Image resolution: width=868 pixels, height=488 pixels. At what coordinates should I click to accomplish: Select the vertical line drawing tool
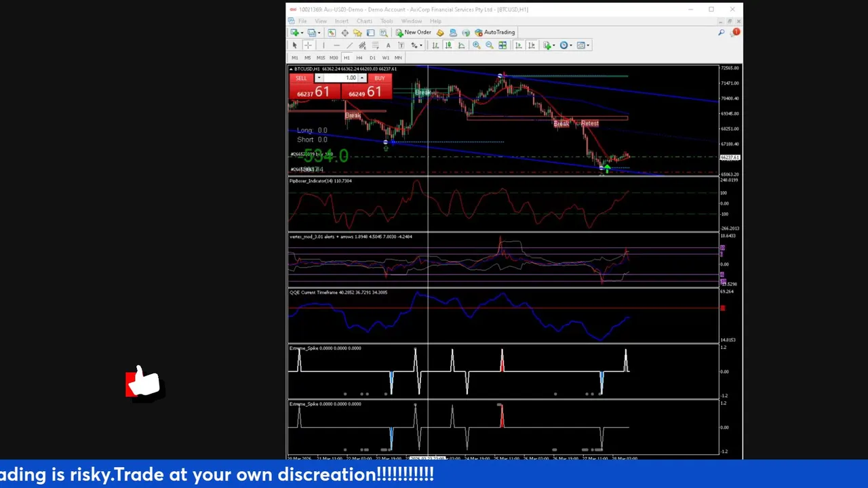[323, 45]
